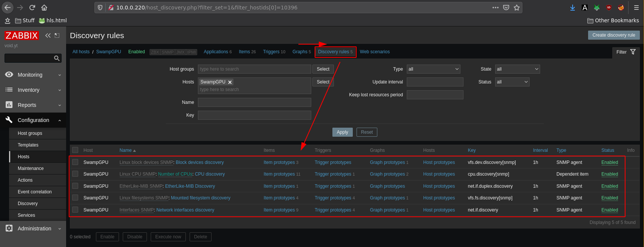Click the Apply filter button
Viewport: 644px width, 247px height.
[343, 132]
